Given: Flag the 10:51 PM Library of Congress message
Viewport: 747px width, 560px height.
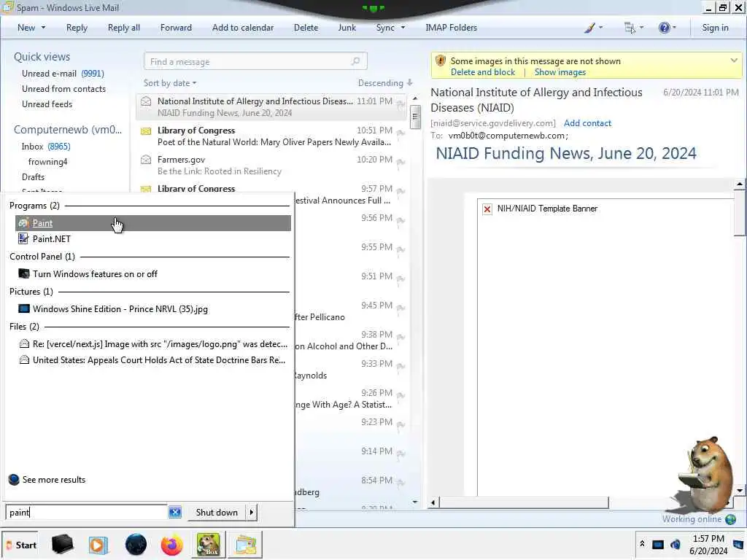Looking at the screenshot, I should 400,133.
